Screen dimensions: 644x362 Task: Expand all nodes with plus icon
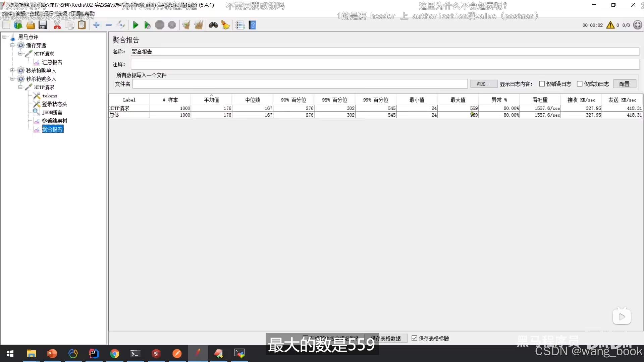(x=97, y=25)
